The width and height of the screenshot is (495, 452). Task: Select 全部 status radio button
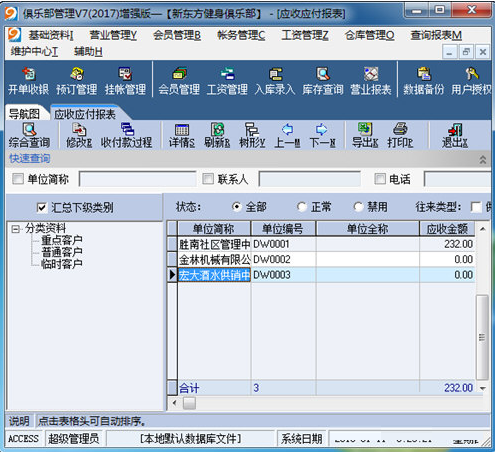(236, 207)
